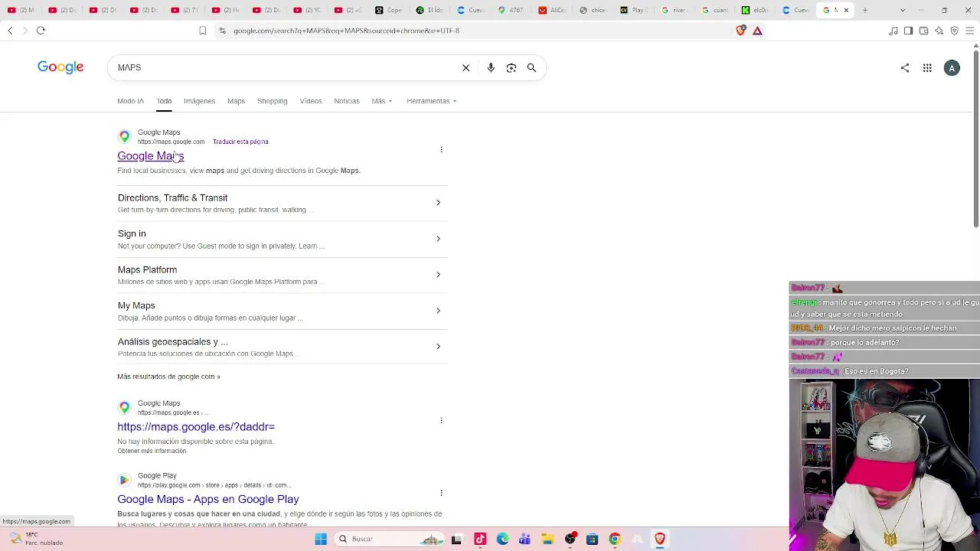This screenshot has height=551, width=980.
Task: Start a voice search with the microphone
Action: click(x=491, y=67)
